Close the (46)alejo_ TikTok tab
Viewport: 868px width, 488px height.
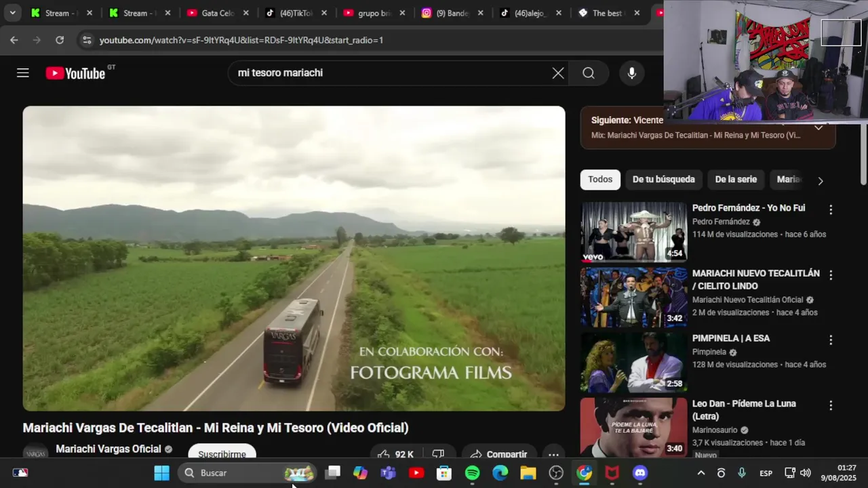pos(559,13)
